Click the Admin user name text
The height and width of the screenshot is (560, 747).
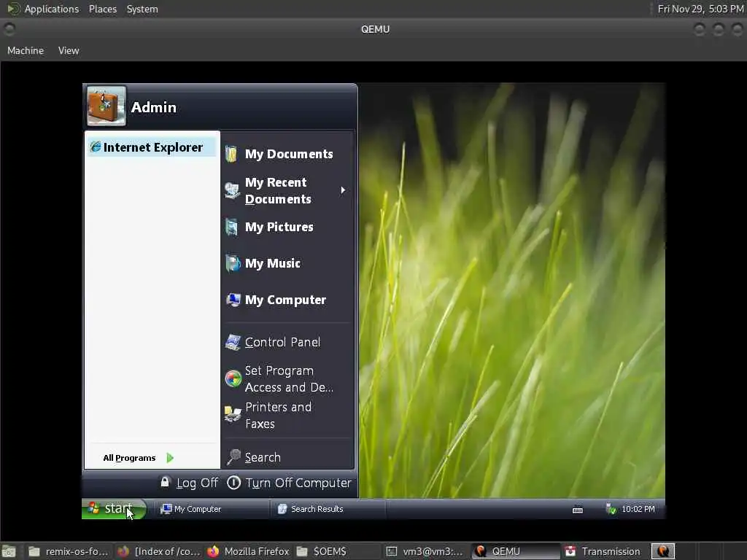tap(153, 108)
